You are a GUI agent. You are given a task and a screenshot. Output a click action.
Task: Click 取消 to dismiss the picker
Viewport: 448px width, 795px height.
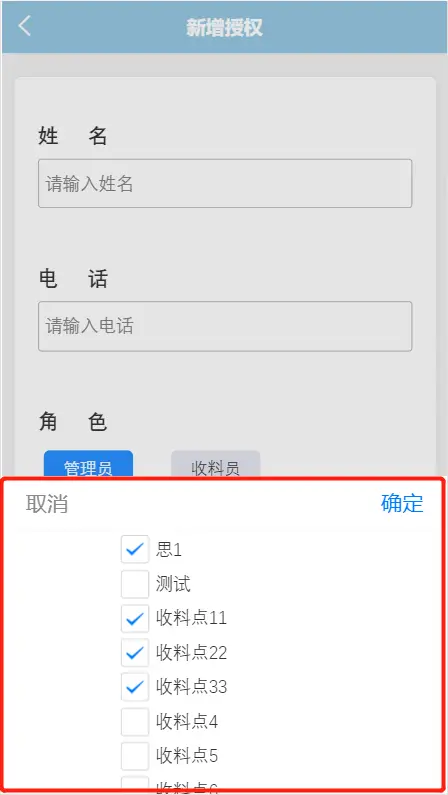(47, 504)
